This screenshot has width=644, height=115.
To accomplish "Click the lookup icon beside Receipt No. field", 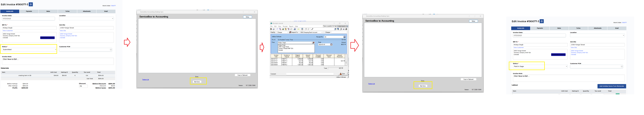I will pyautogui.click(x=345, y=37).
